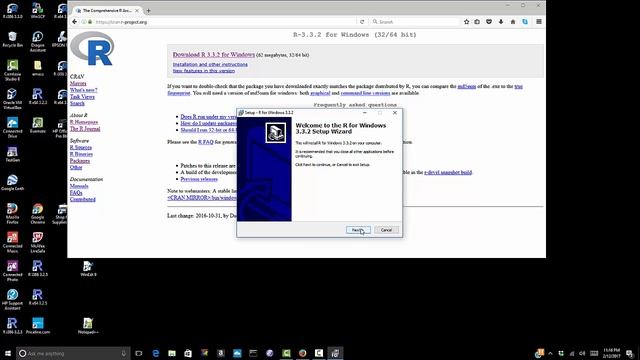Click the HP Support Assistant desktop icon
The width and height of the screenshot is (640, 360).
point(12,300)
